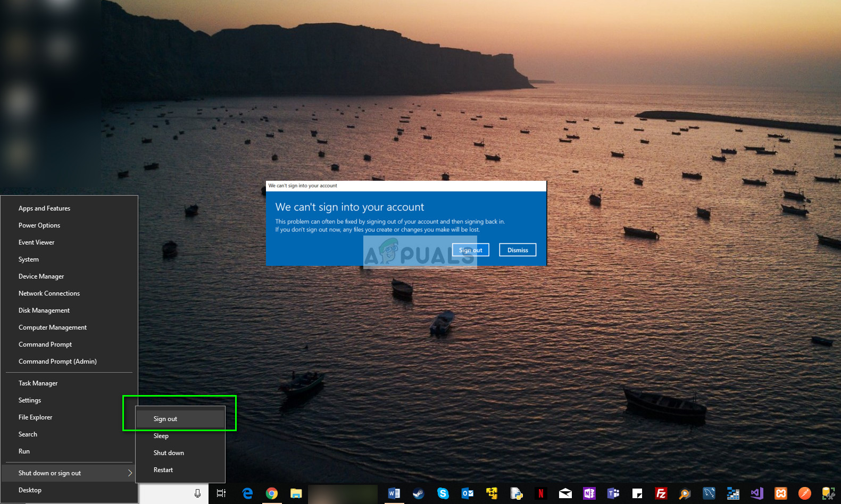Click the Skype taskbar icon

click(443, 494)
